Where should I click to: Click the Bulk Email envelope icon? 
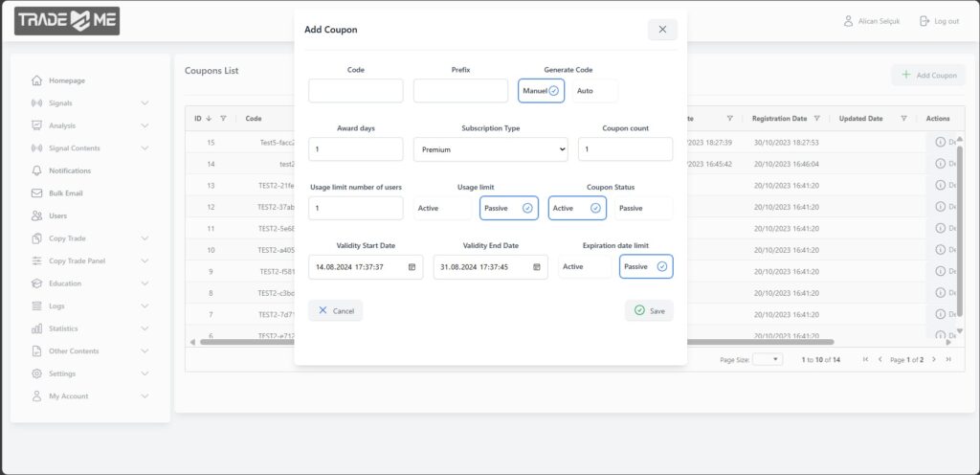point(36,193)
